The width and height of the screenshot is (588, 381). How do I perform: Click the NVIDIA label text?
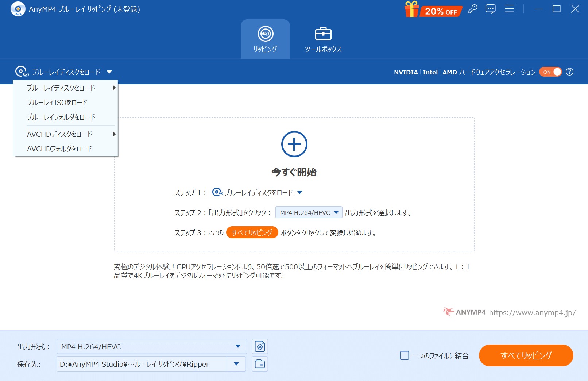(x=406, y=72)
